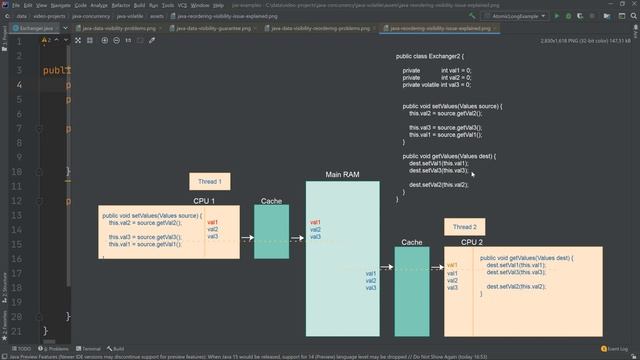This screenshot has height=360, width=640.
Task: Run with coverage icon
Action: (x=580, y=16)
